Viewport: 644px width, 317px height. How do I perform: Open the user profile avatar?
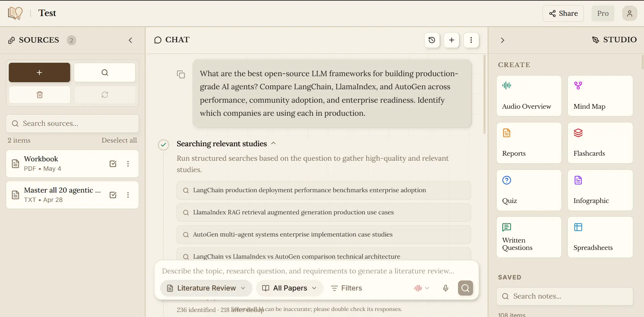[x=630, y=13]
